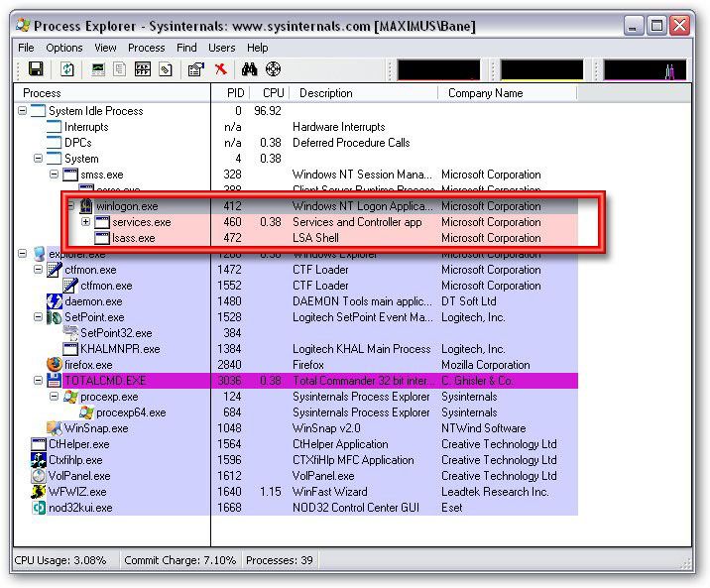Sort by the PID column header
710x588 pixels.
point(230,93)
